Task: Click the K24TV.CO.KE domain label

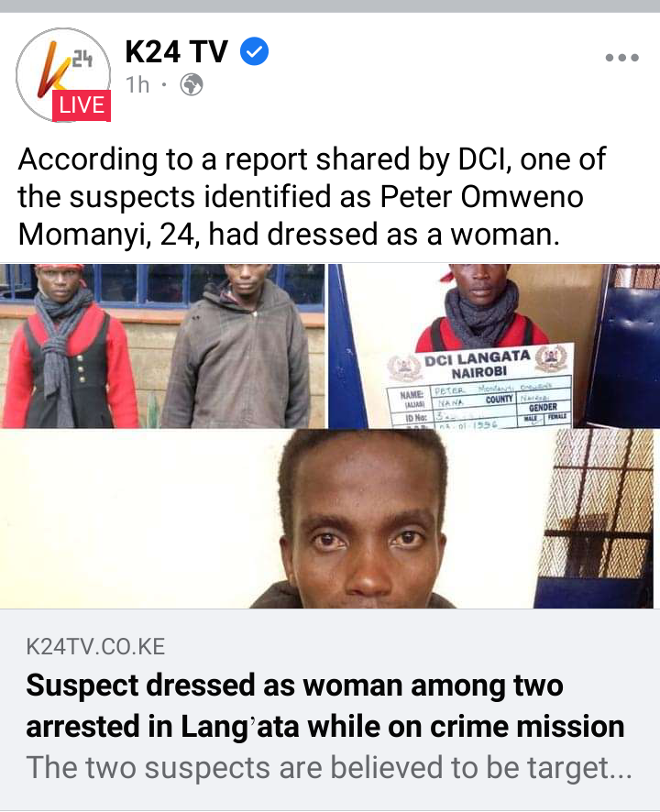Action: pyautogui.click(x=95, y=647)
